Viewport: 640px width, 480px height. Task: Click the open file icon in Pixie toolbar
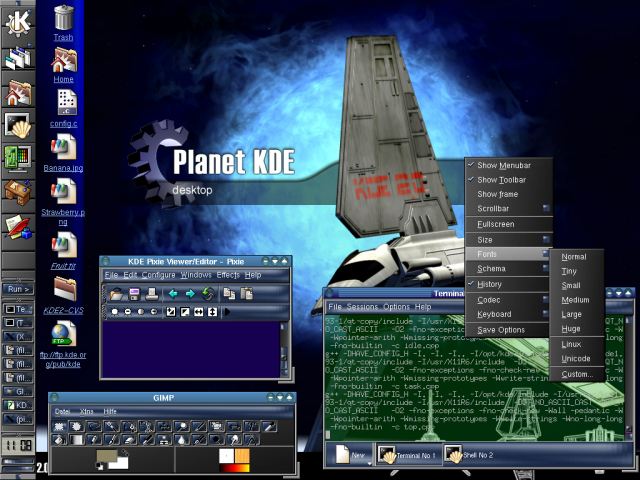point(117,294)
